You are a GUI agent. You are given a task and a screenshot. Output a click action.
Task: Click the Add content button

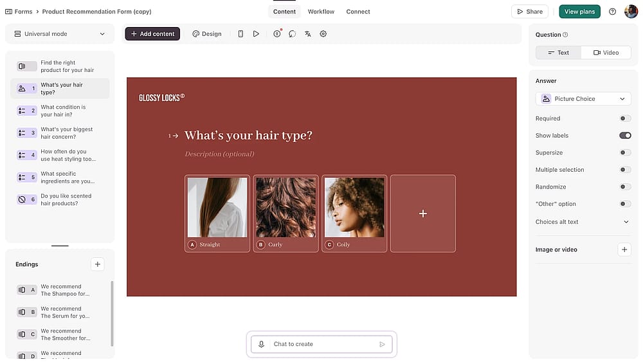tap(152, 34)
